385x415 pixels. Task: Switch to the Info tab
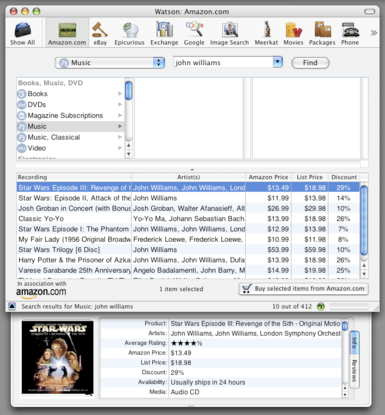(x=354, y=343)
